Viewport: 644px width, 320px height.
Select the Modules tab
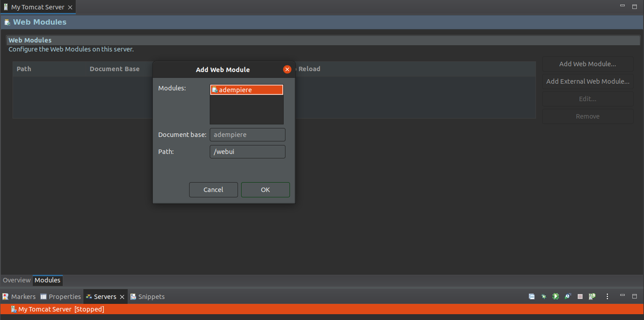[x=48, y=280]
